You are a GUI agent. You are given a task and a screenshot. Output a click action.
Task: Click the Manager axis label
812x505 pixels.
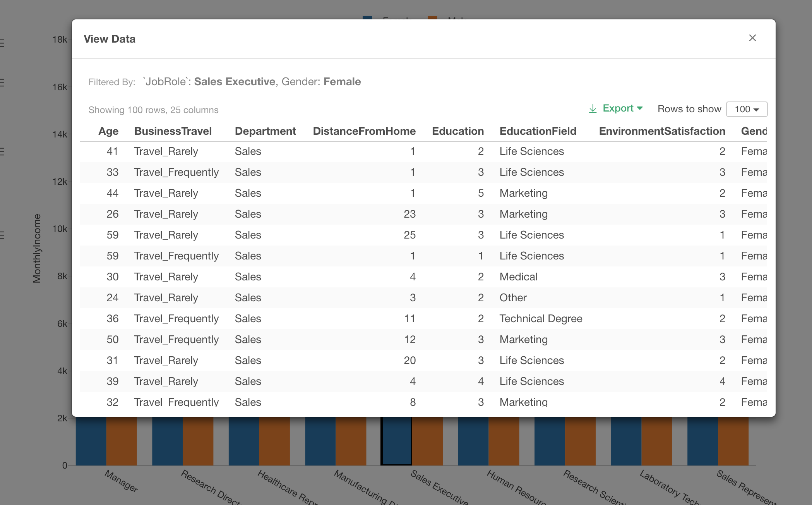tap(121, 481)
